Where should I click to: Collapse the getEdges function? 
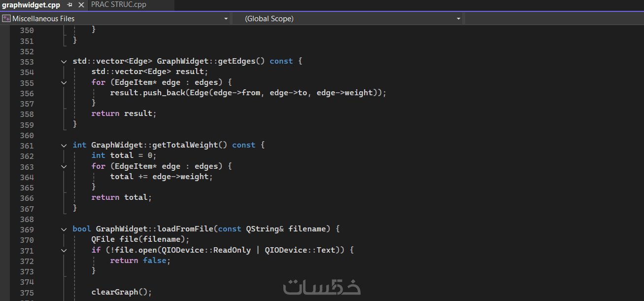point(64,62)
